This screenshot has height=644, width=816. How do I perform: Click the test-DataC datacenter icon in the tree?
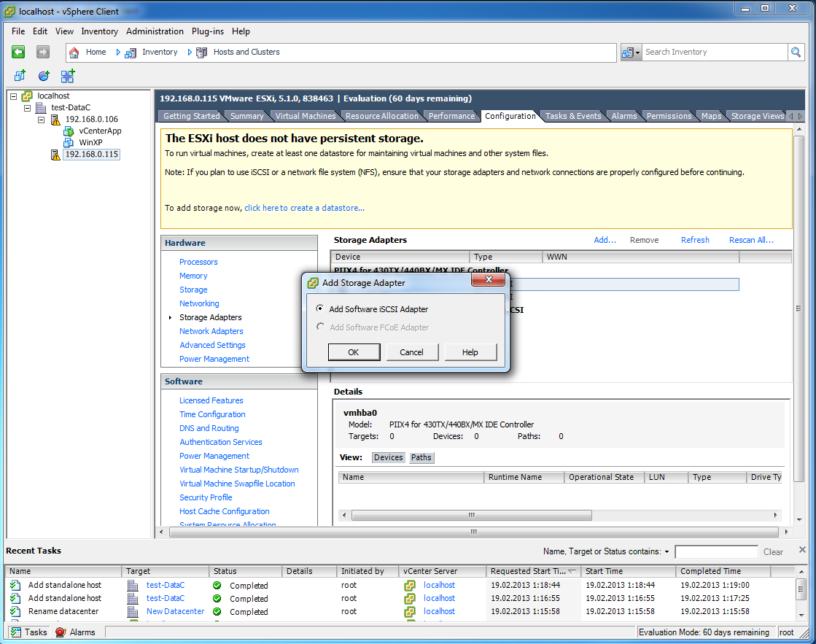[41, 108]
